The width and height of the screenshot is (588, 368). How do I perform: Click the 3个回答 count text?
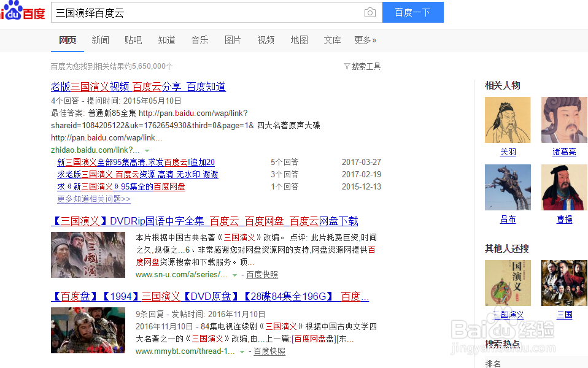click(285, 175)
